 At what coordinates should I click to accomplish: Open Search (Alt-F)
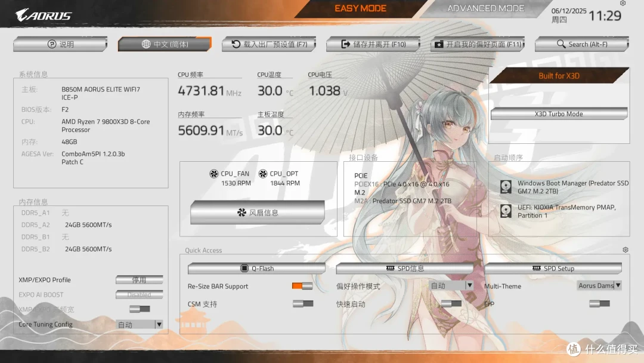click(582, 44)
